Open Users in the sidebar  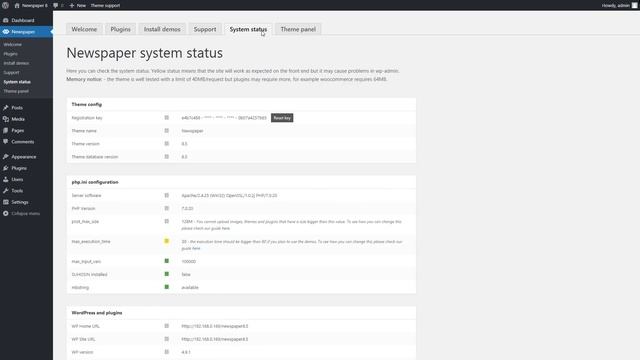17,180
